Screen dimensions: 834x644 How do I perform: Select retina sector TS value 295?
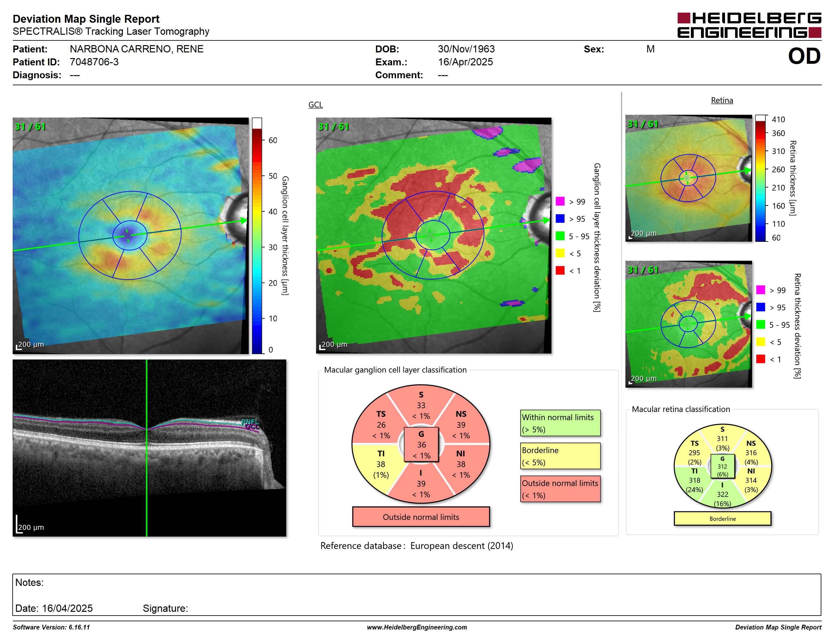pos(694,452)
